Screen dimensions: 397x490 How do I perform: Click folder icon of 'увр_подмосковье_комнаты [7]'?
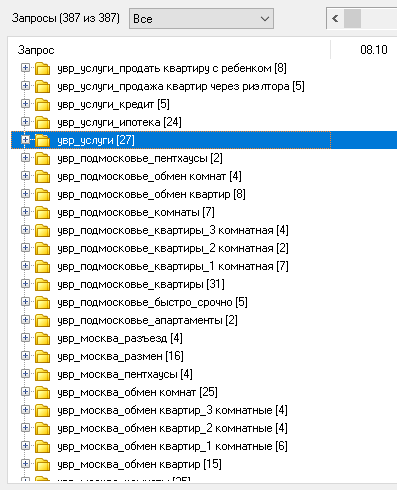pos(42,212)
